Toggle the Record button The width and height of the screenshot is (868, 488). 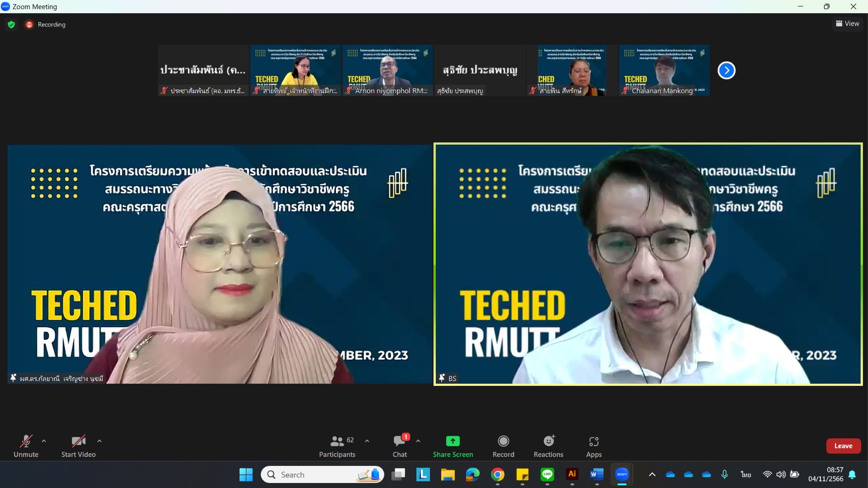[x=503, y=446]
